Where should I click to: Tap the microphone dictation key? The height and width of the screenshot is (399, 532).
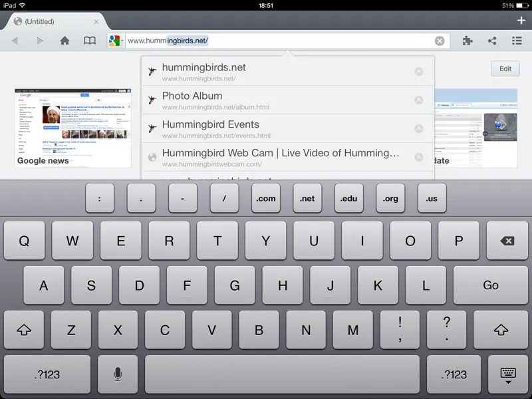pos(118,374)
